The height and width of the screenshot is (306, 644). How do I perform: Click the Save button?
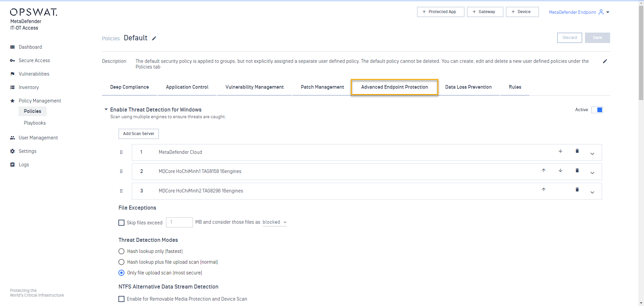[x=597, y=38]
